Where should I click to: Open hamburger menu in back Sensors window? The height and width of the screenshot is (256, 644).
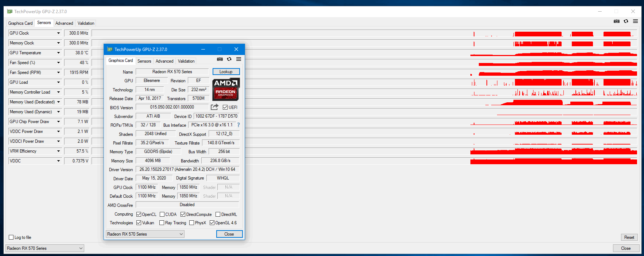click(635, 21)
